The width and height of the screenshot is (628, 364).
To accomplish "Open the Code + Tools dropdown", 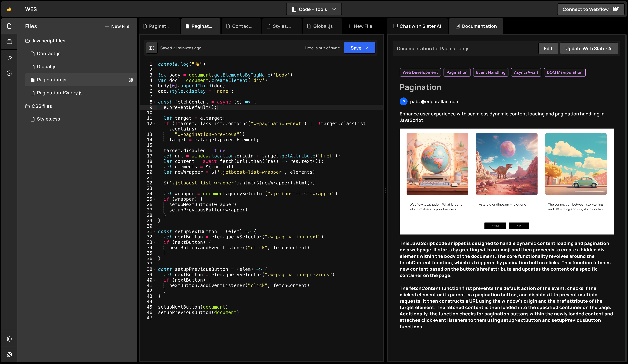I will pos(314,9).
